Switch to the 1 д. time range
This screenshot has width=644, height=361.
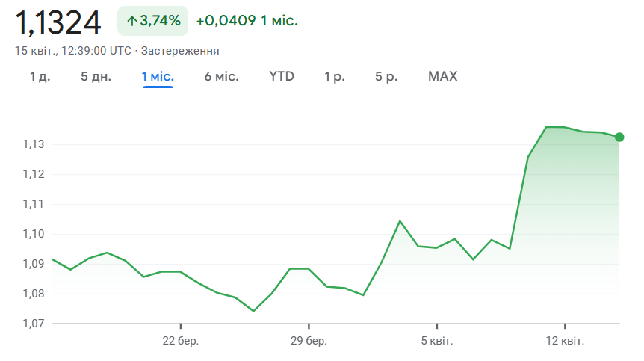pos(40,76)
